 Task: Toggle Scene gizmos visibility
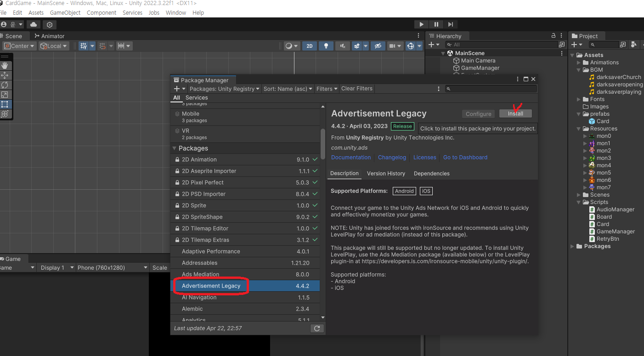pyautogui.click(x=411, y=46)
